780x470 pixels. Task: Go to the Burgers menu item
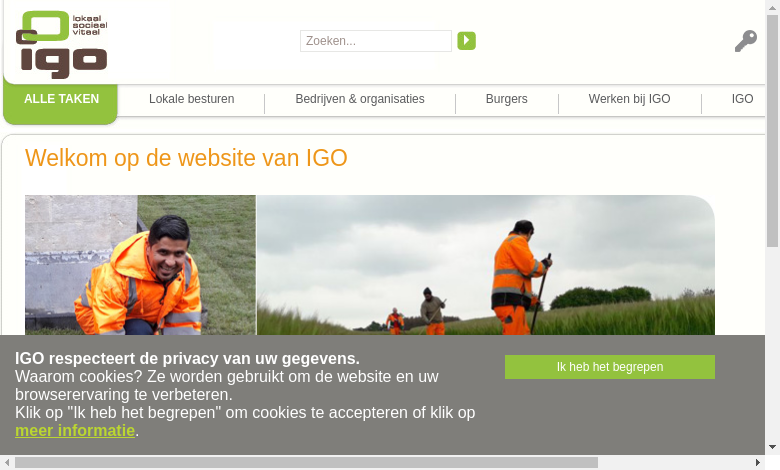(506, 99)
